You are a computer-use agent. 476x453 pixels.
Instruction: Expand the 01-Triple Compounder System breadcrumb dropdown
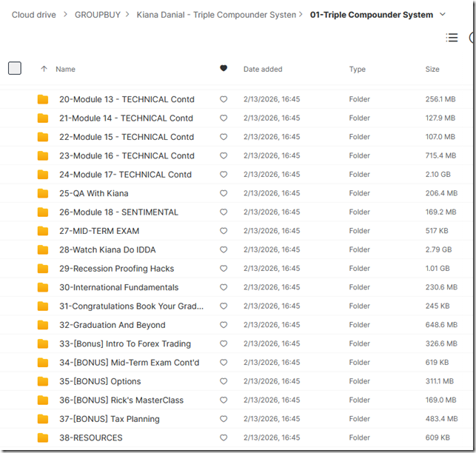pyautogui.click(x=443, y=15)
